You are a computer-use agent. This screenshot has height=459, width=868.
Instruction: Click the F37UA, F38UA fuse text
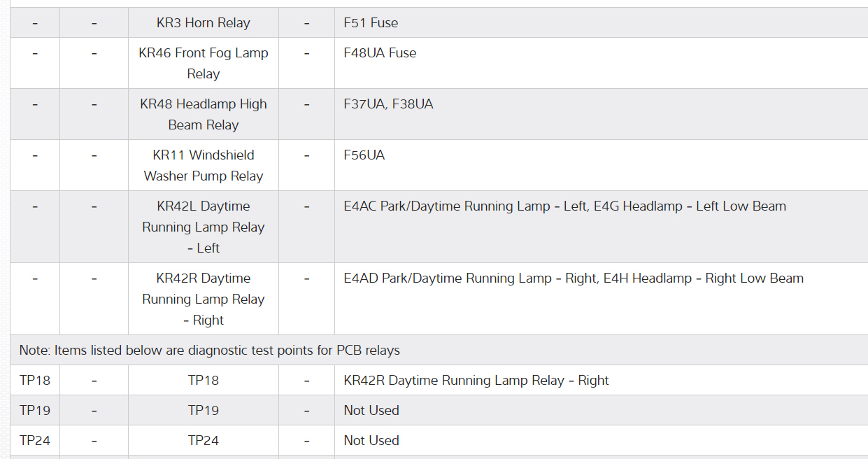(x=388, y=104)
